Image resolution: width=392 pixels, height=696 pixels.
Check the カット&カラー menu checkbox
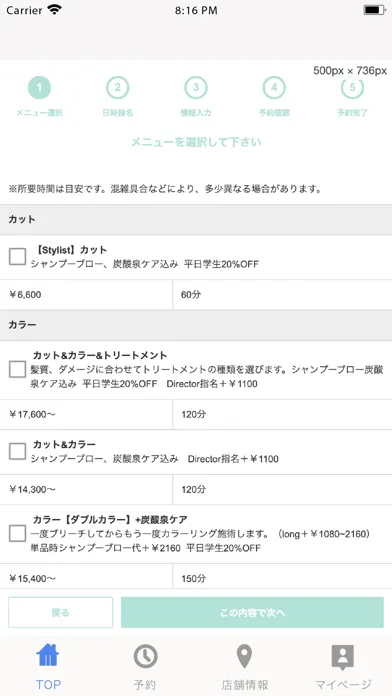[17, 451]
